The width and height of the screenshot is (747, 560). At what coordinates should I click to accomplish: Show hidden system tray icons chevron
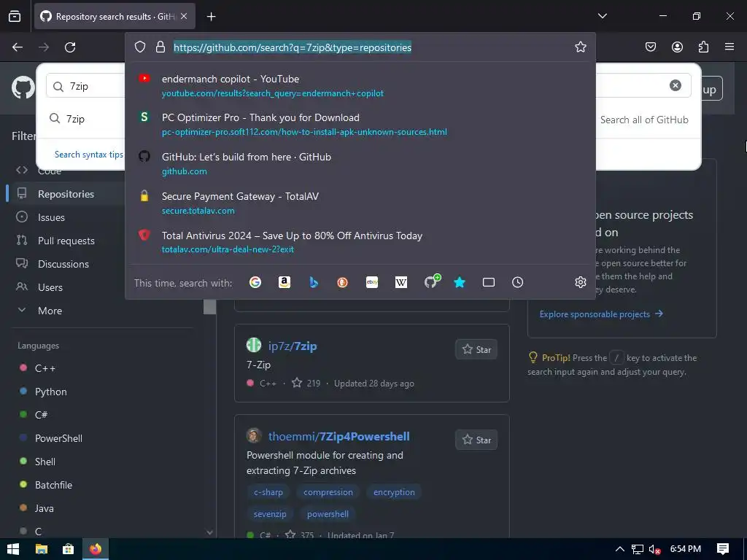(x=620, y=549)
